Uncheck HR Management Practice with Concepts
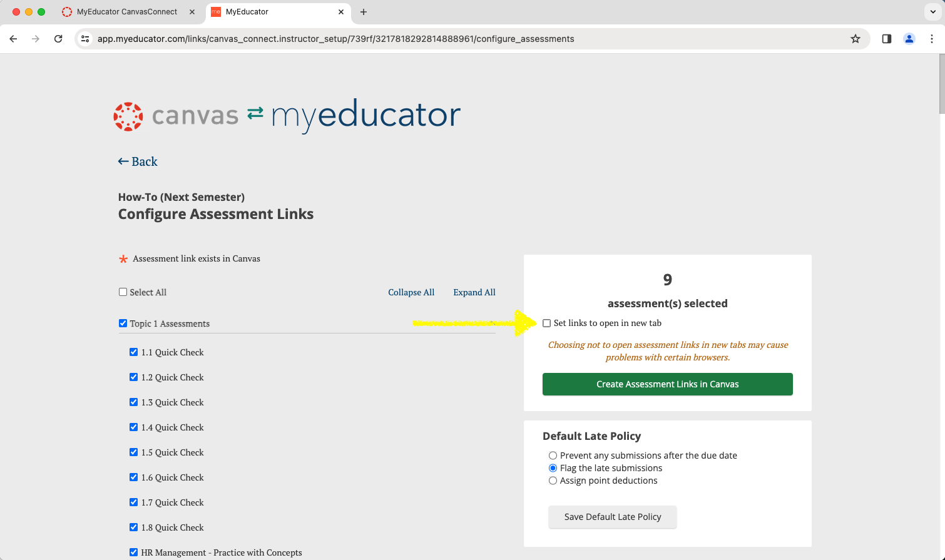945x560 pixels. pos(133,552)
